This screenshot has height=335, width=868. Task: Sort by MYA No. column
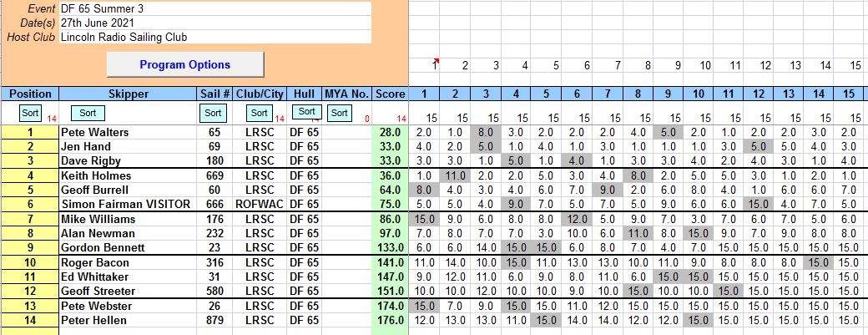[x=338, y=113]
